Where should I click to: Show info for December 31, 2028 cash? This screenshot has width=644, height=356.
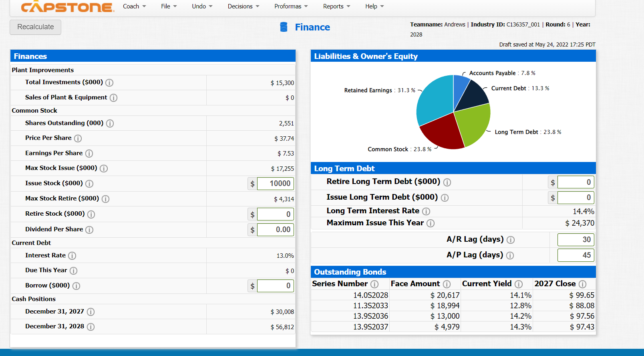click(x=91, y=327)
